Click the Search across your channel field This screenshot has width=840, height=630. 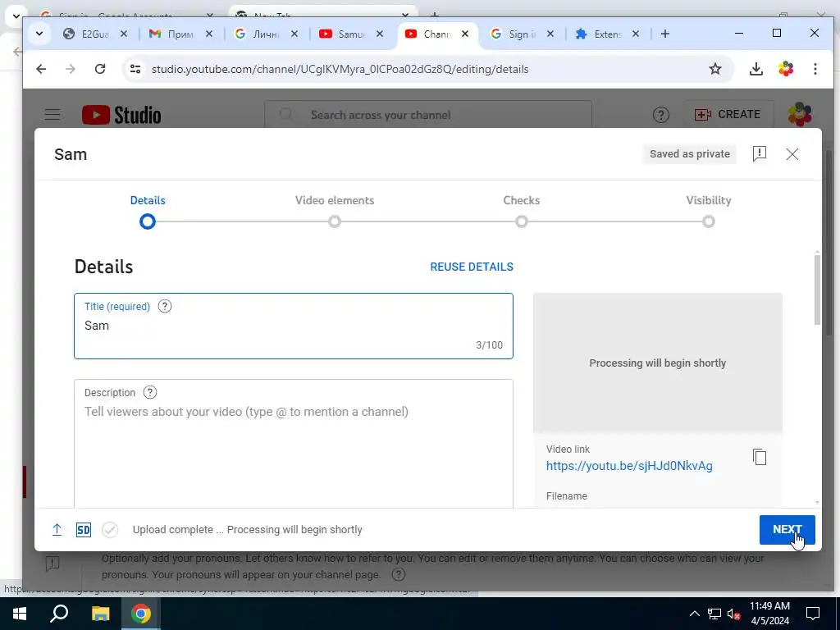coord(428,115)
